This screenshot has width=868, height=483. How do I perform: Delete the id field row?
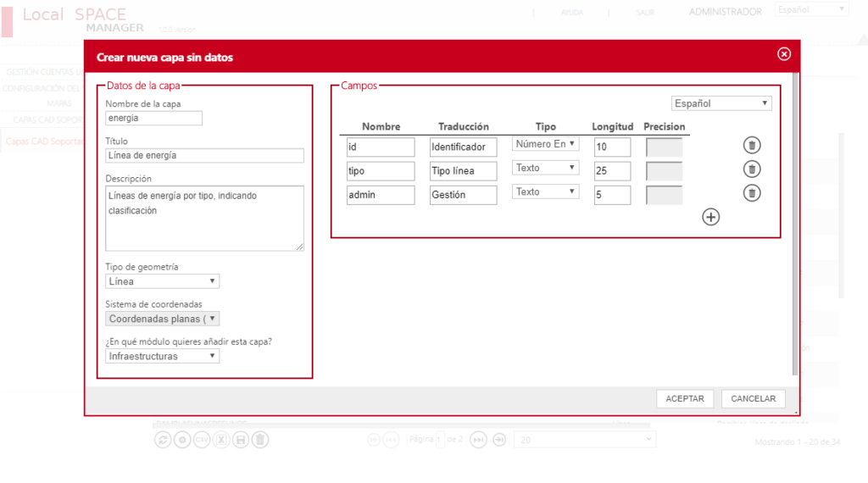click(752, 146)
